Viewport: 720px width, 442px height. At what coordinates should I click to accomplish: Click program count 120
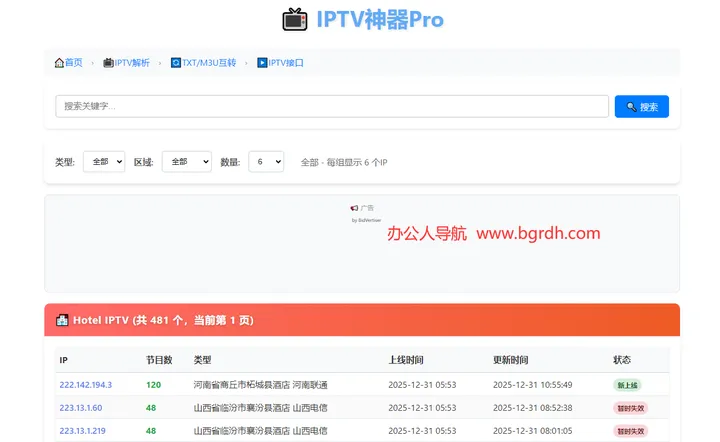[153, 385]
